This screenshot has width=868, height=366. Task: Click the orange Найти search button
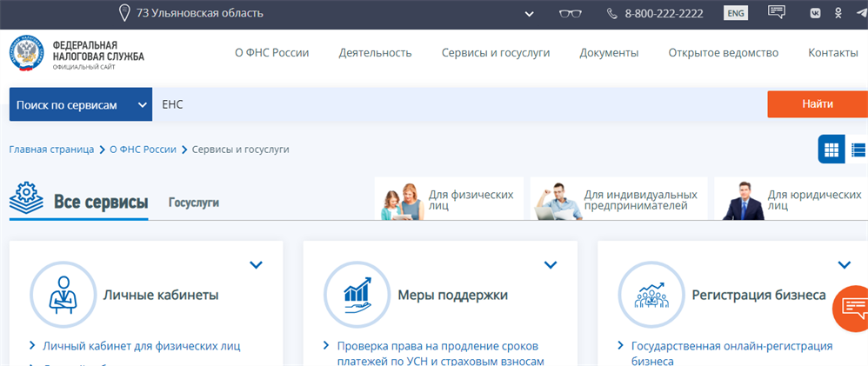pyautogui.click(x=818, y=104)
